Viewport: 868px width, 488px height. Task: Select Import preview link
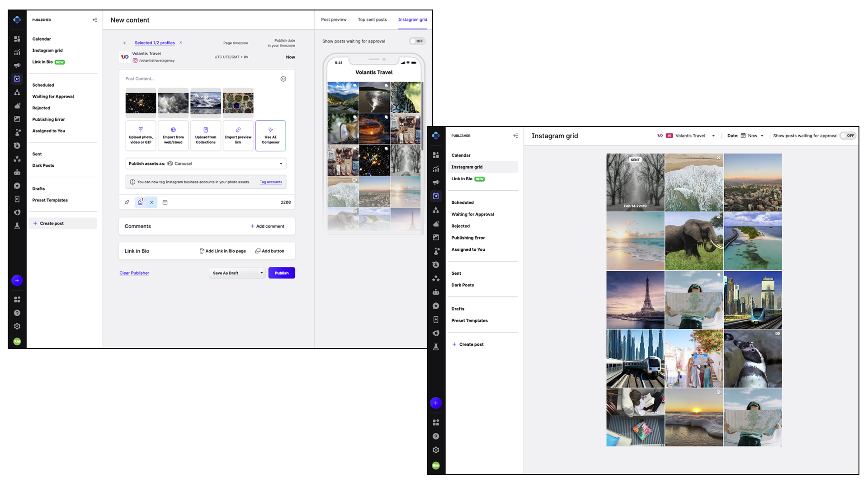click(238, 136)
